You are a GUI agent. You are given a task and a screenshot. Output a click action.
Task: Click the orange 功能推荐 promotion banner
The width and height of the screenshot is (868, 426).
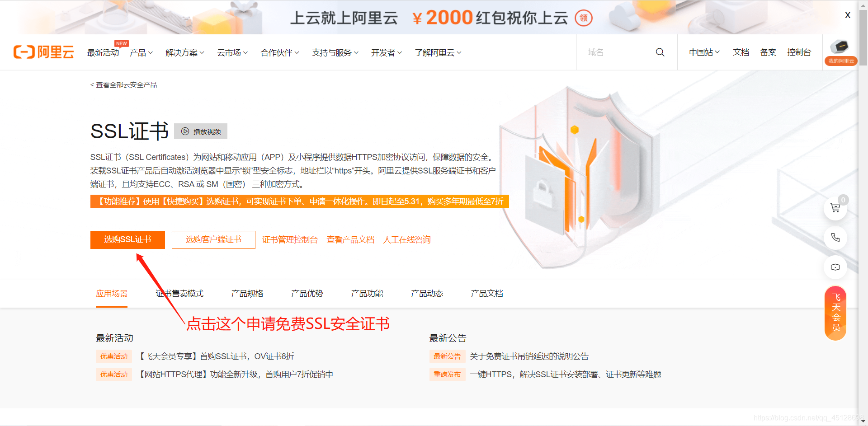coord(300,201)
